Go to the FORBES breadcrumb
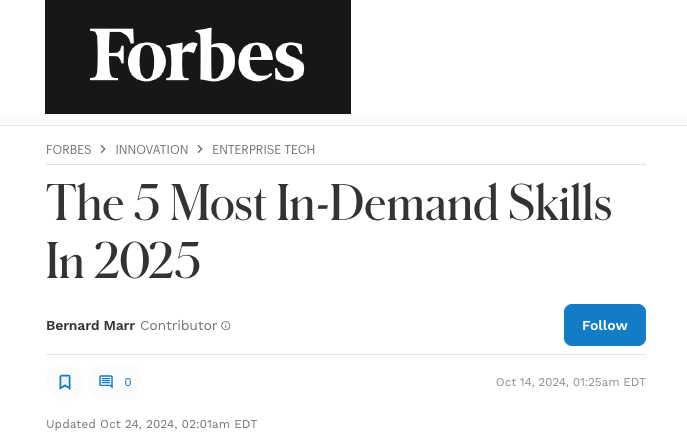Viewport: 687px width, 440px height. coord(68,150)
